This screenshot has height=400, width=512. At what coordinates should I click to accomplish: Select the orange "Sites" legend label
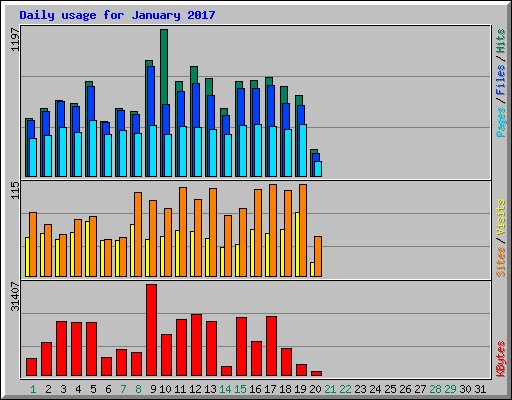pos(501,262)
